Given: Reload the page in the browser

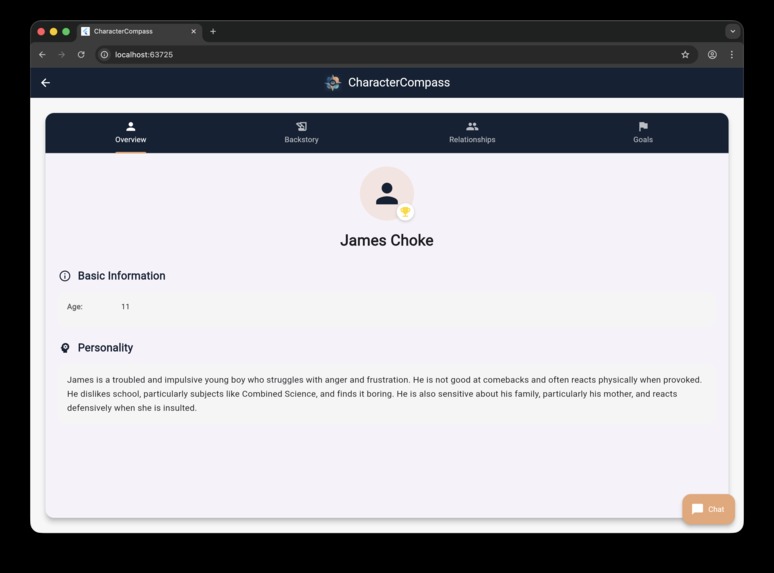Looking at the screenshot, I should (x=81, y=55).
